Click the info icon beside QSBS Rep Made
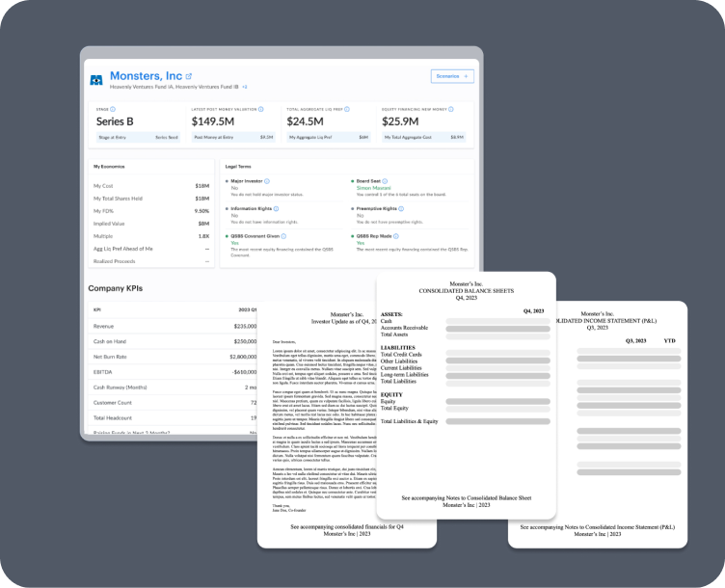This screenshot has height=588, width=725. (396, 236)
